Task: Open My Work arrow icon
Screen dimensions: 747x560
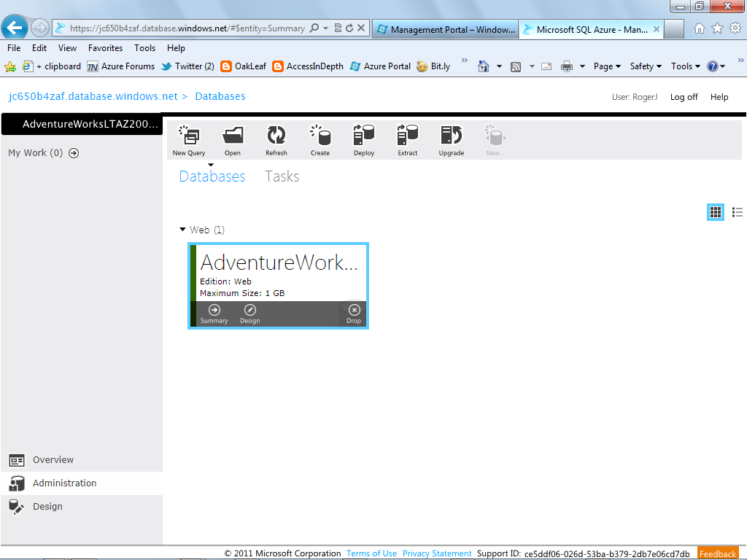Action: (x=74, y=153)
